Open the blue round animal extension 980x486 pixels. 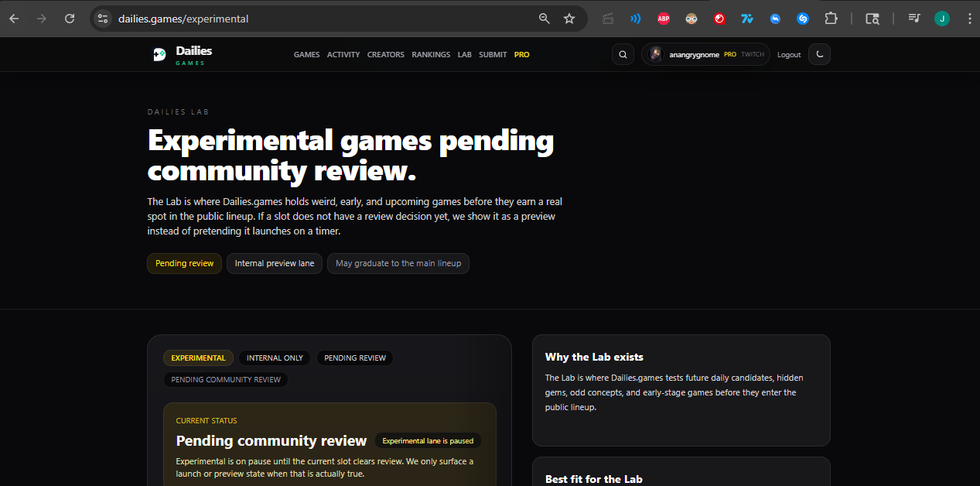tap(775, 19)
